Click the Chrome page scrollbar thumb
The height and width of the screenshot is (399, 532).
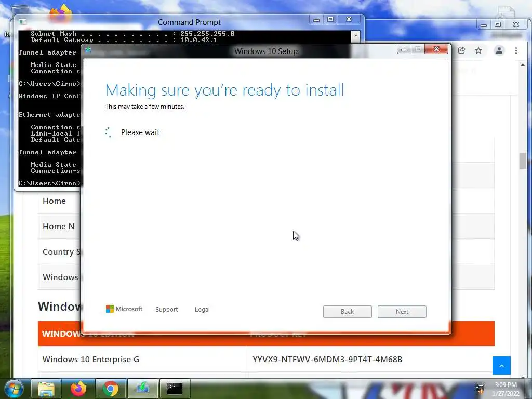tap(523, 161)
